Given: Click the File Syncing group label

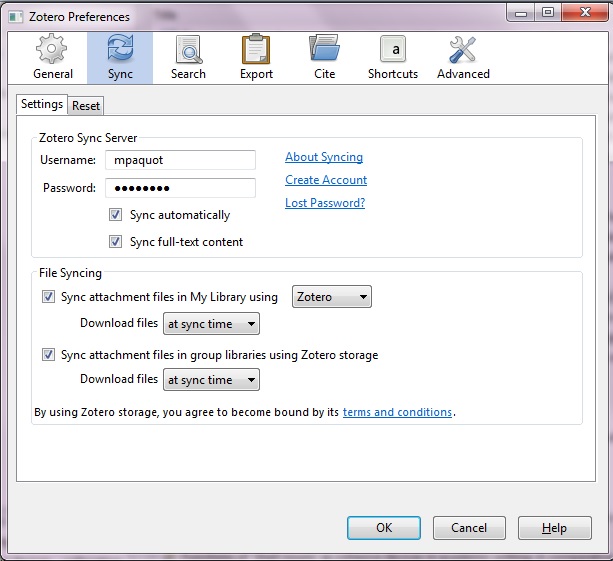Looking at the screenshot, I should [70, 273].
